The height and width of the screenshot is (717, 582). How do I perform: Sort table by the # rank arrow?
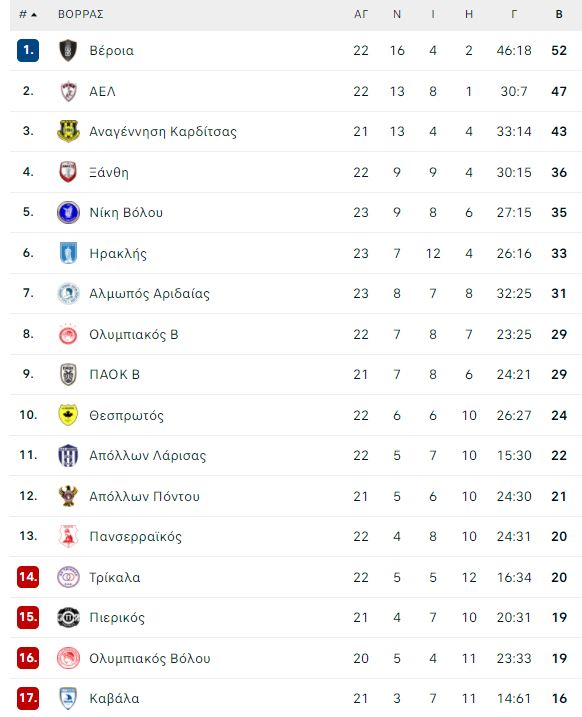tap(28, 15)
